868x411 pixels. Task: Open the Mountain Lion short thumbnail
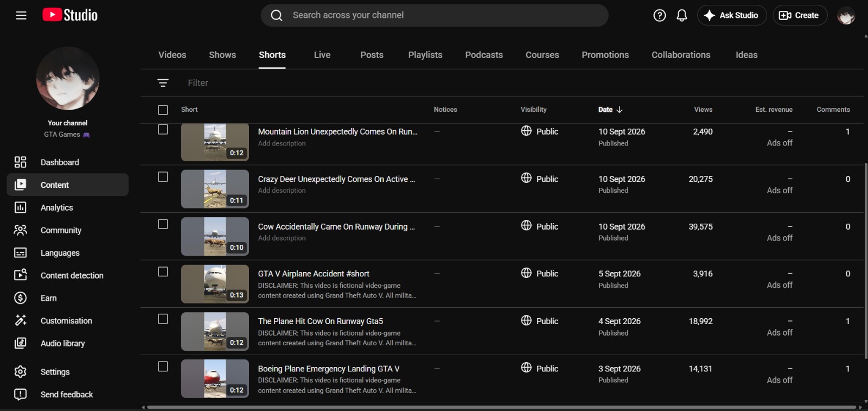coord(215,142)
